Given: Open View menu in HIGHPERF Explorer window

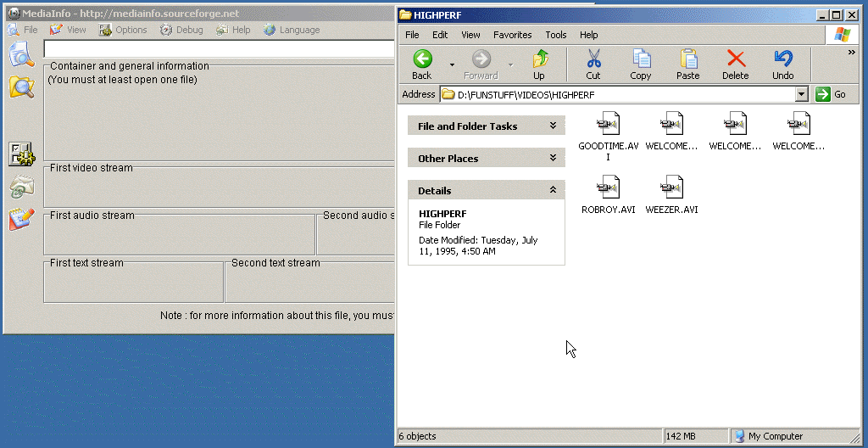Looking at the screenshot, I should tap(470, 35).
